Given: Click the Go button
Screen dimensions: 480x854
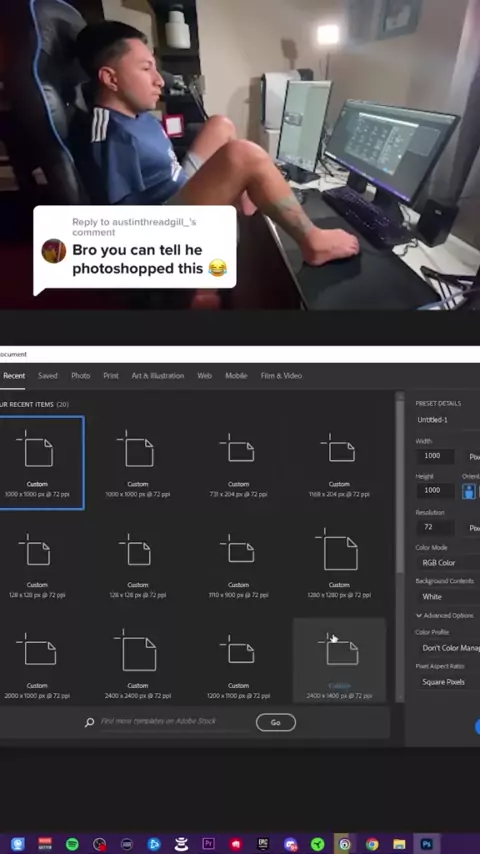Looking at the screenshot, I should click(x=276, y=722).
